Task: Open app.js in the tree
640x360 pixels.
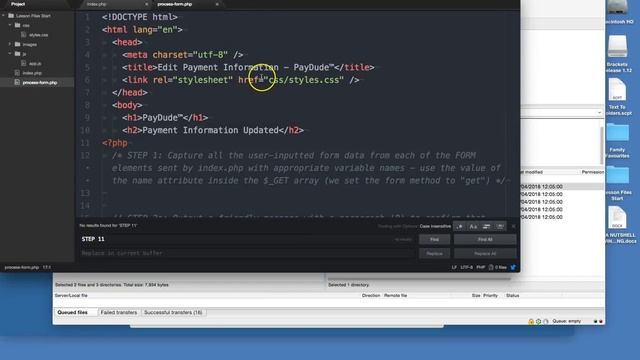Action: 35,64
